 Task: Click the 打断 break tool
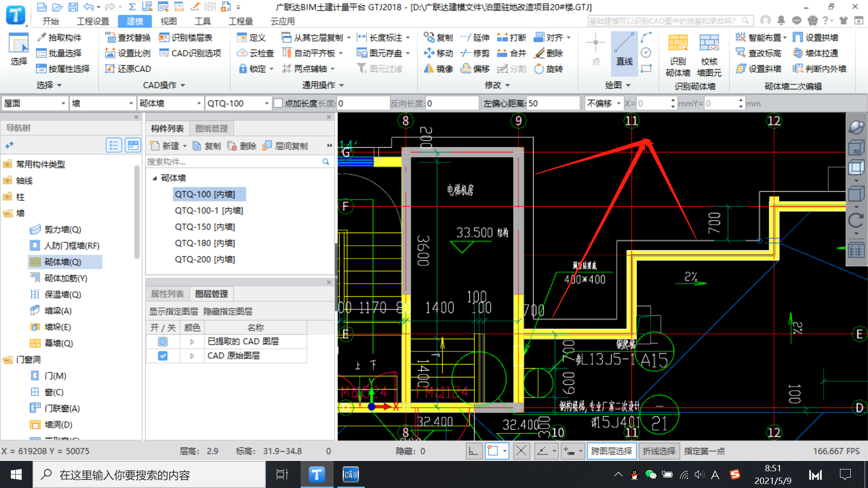pyautogui.click(x=511, y=38)
